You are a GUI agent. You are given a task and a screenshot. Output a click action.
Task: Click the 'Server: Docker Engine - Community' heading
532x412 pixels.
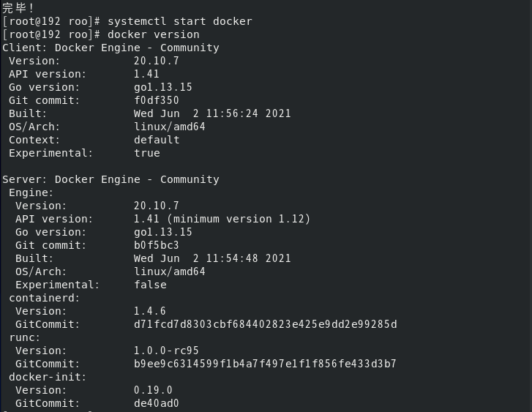pos(110,179)
